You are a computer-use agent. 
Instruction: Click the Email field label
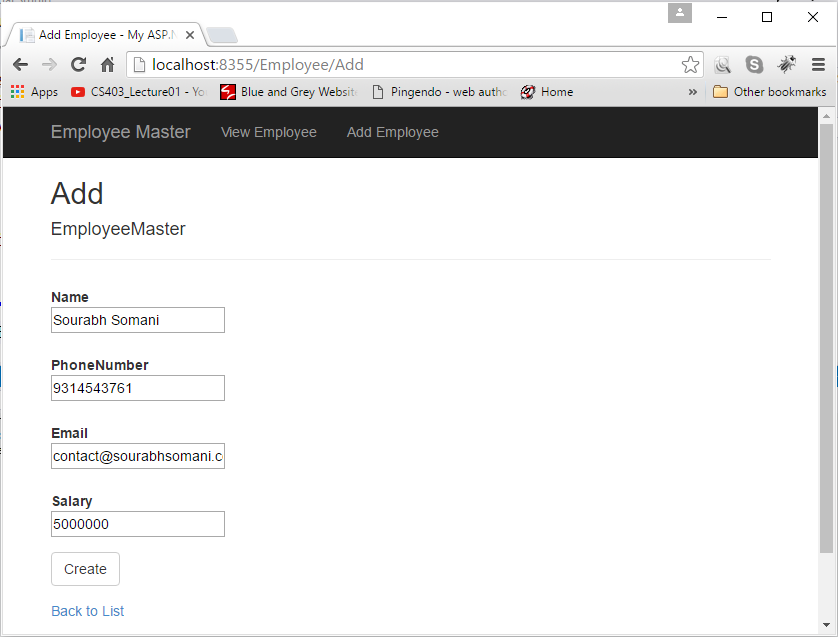pos(69,433)
